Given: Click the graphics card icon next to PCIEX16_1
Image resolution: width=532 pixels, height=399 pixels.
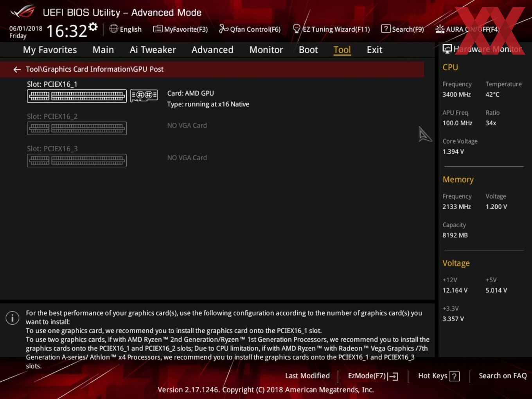Looking at the screenshot, I should point(144,95).
